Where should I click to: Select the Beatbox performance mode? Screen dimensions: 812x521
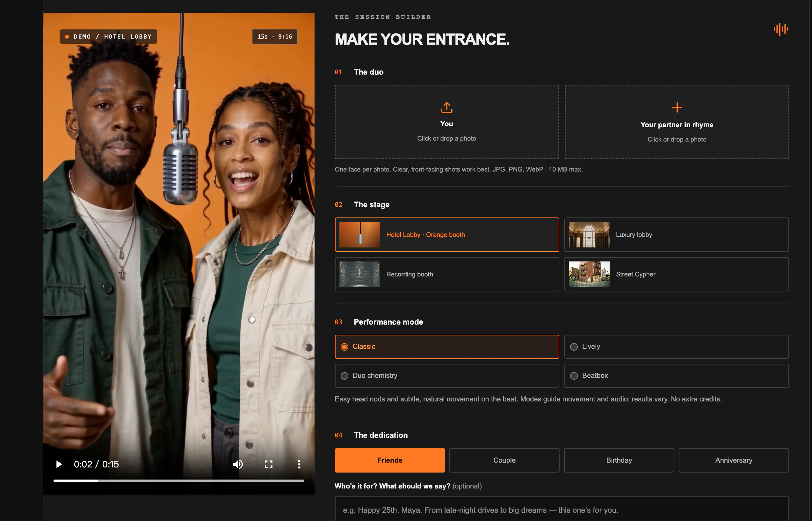pos(677,376)
